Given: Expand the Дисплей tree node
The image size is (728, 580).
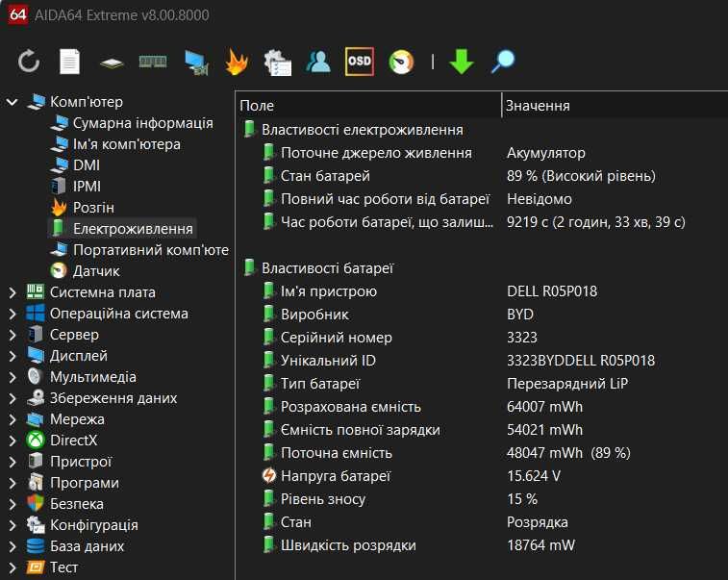Looking at the screenshot, I should coord(13,356).
